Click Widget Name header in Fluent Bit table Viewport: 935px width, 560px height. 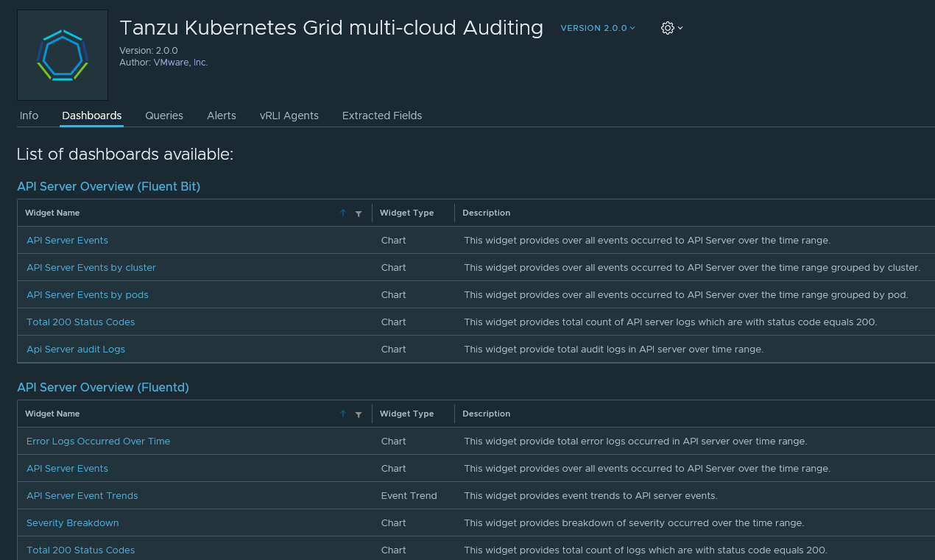(52, 213)
